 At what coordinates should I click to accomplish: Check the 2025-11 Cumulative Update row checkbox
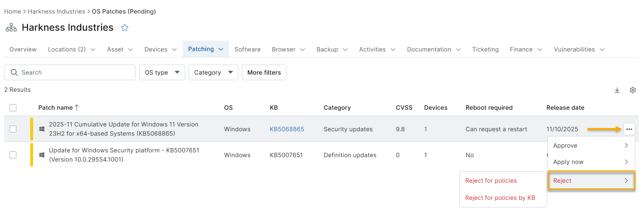(x=13, y=129)
